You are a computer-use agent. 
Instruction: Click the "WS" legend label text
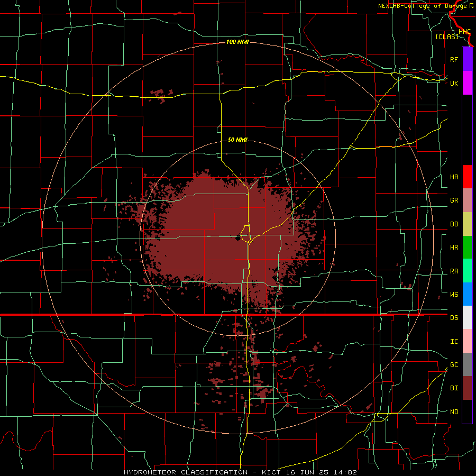(x=454, y=295)
